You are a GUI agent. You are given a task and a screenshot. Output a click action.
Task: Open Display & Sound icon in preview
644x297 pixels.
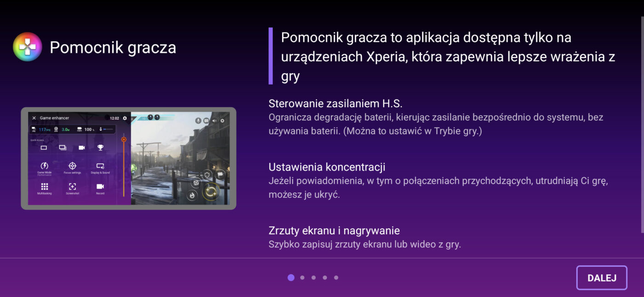pos(100,166)
